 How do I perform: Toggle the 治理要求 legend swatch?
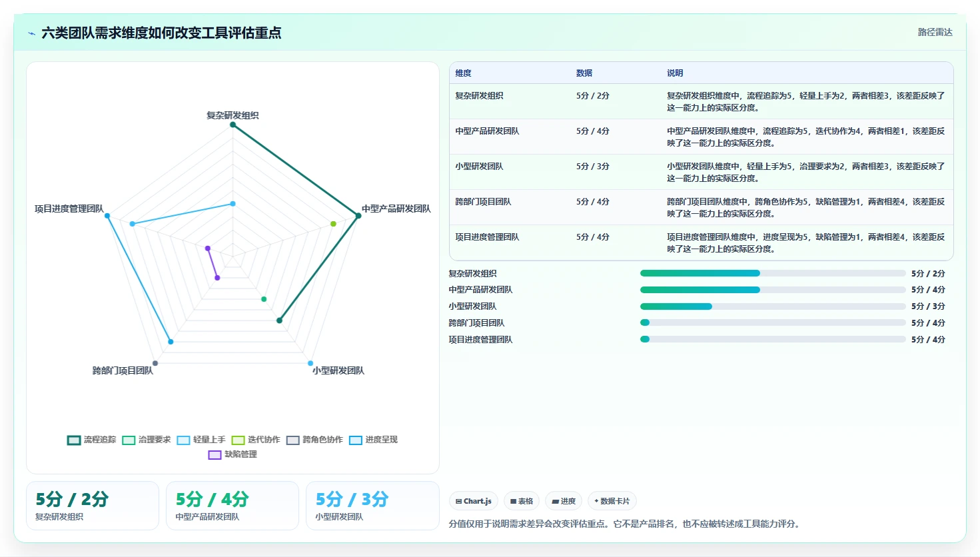point(129,440)
